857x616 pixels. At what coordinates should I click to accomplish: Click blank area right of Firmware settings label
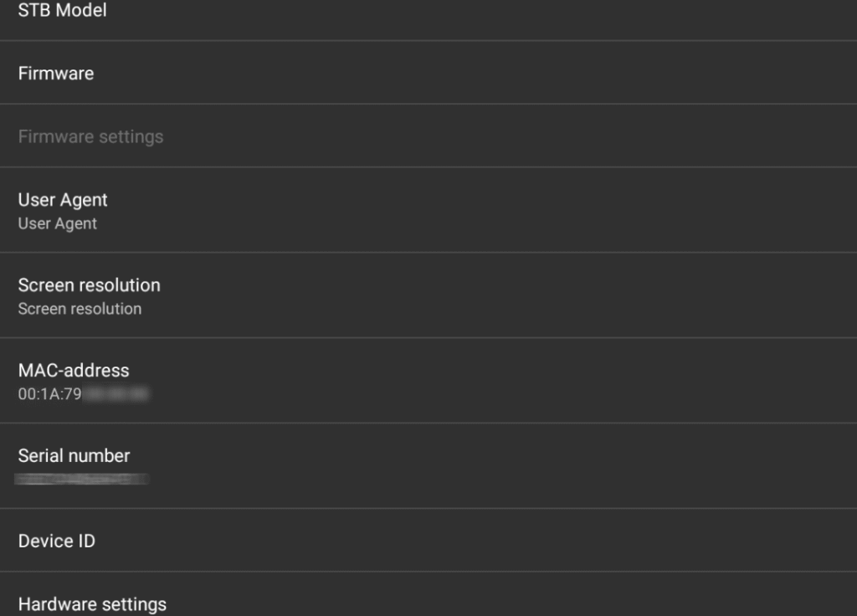coord(502,136)
